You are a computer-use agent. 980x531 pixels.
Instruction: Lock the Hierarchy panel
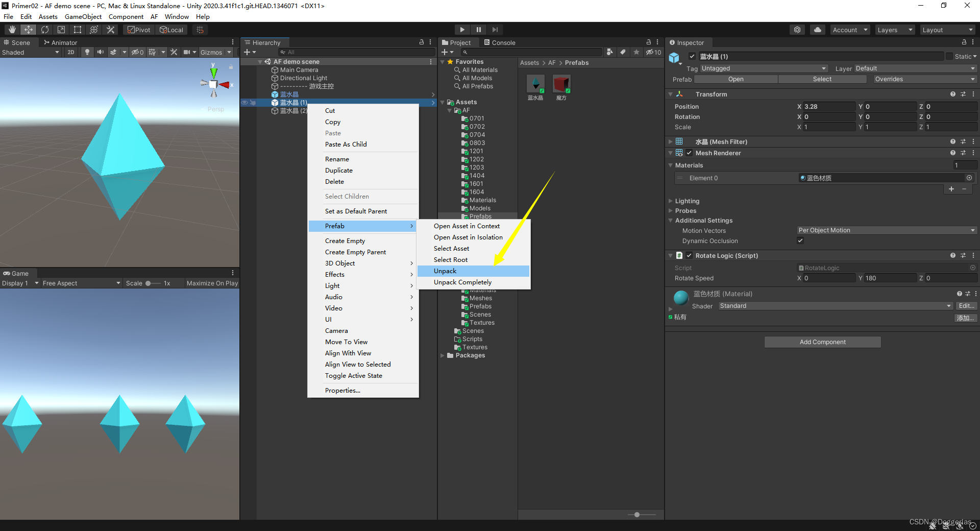(422, 42)
